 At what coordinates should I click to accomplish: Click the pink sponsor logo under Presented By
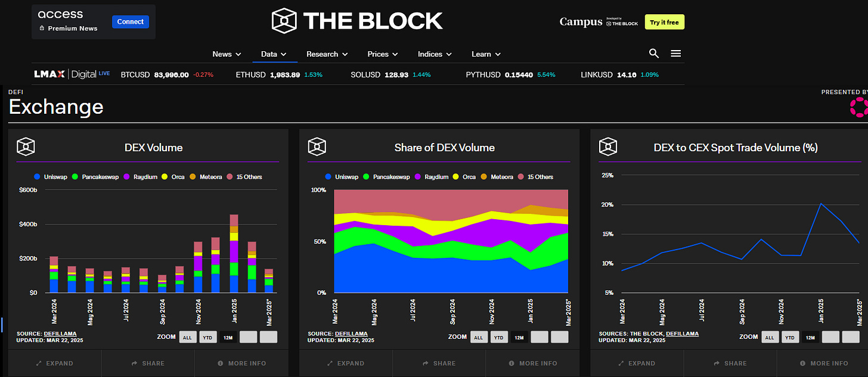(x=858, y=108)
